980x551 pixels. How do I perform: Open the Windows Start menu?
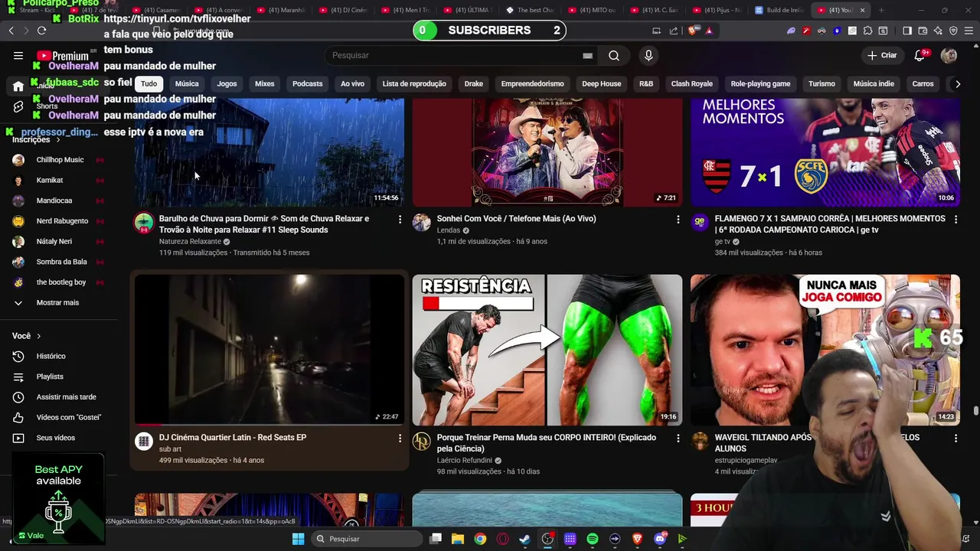point(298,539)
